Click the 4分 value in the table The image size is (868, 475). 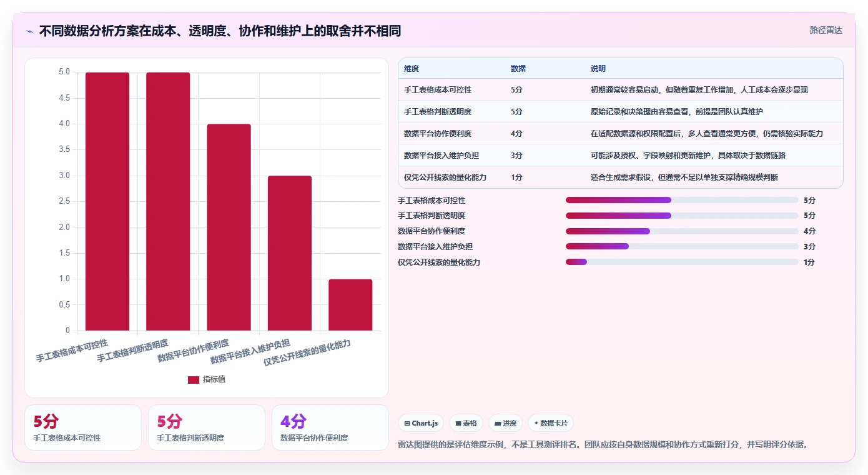point(516,134)
